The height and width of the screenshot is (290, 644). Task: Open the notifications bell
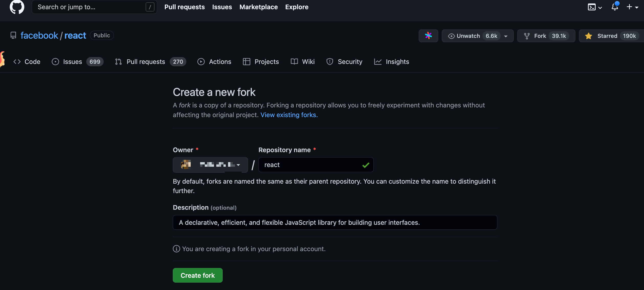click(615, 7)
